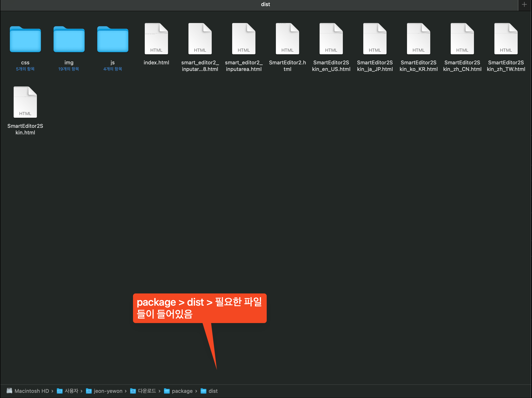Select the index.html file icon
This screenshot has height=398, width=532.
[156, 39]
